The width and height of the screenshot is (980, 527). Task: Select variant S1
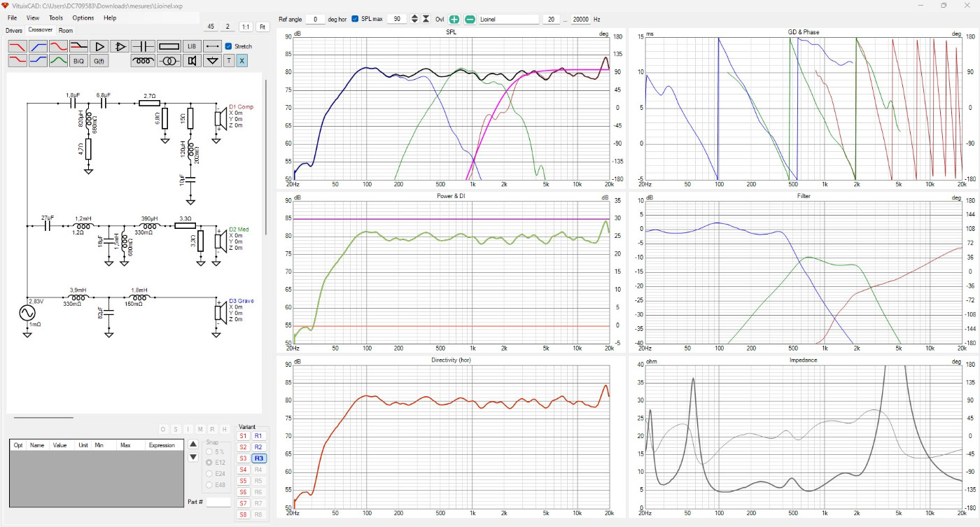[243, 435]
